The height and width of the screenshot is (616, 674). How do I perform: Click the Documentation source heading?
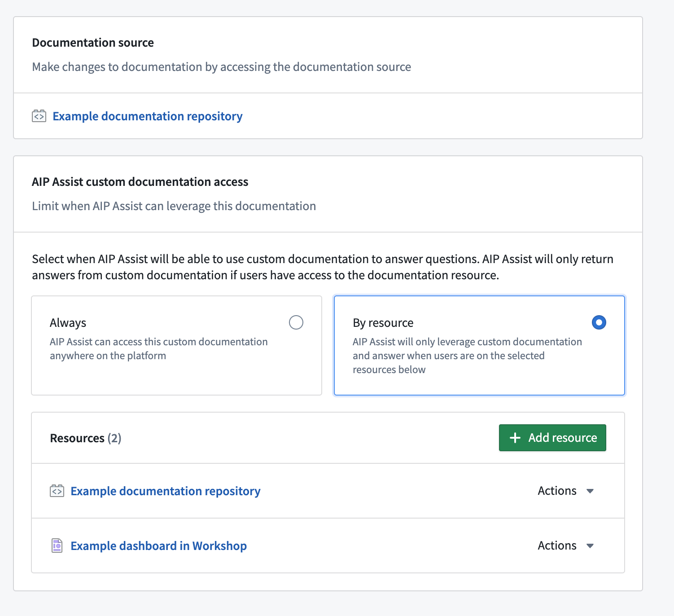click(93, 43)
